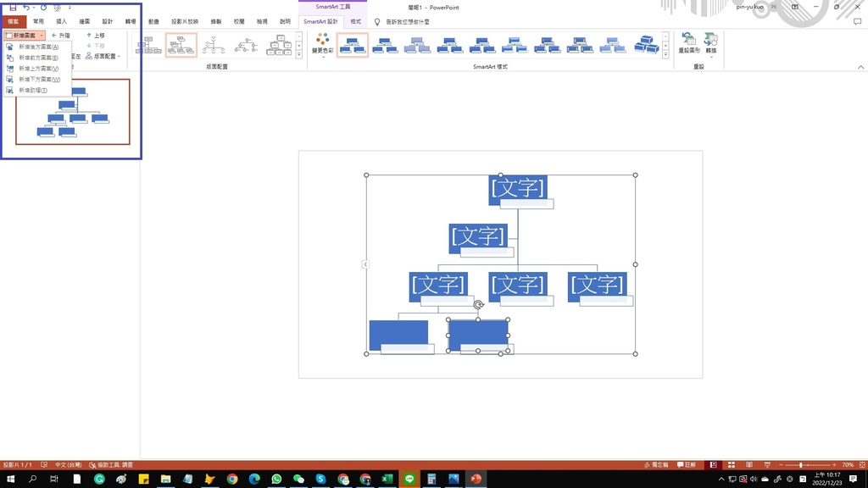Click the fit slide to window icon

[862, 465]
